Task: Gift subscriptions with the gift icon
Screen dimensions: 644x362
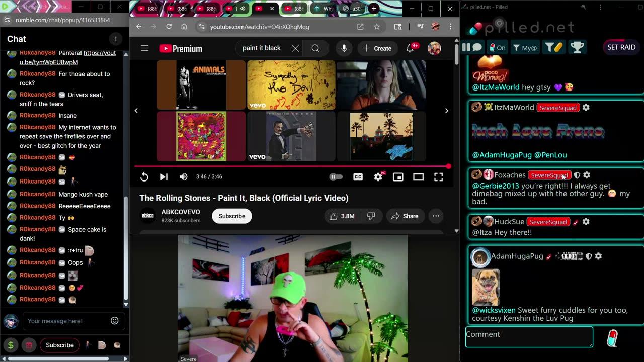Action: [x=29, y=345]
